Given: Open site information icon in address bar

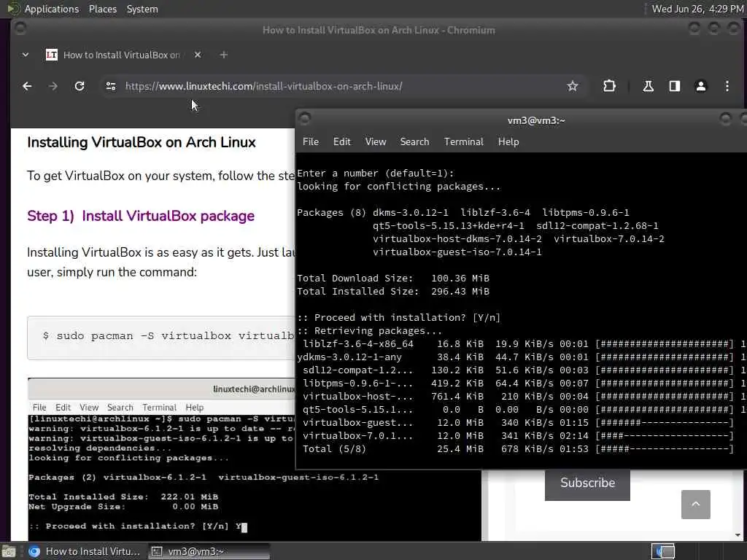Looking at the screenshot, I should (111, 86).
